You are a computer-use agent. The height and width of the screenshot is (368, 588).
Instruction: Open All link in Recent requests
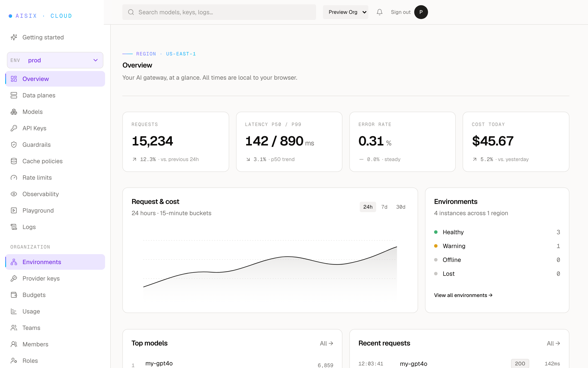tap(553, 343)
